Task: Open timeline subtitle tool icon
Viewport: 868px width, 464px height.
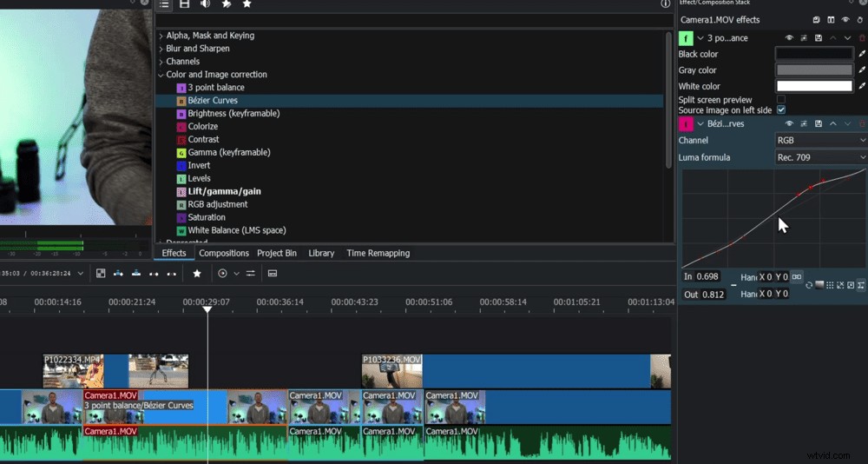Action: coord(272,274)
